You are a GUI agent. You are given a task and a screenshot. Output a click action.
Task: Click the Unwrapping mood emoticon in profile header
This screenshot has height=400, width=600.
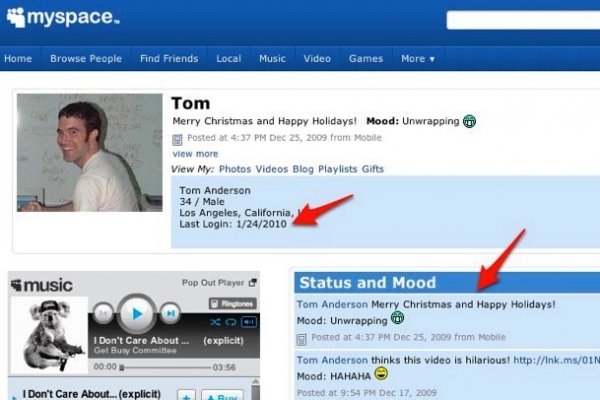pos(469,121)
